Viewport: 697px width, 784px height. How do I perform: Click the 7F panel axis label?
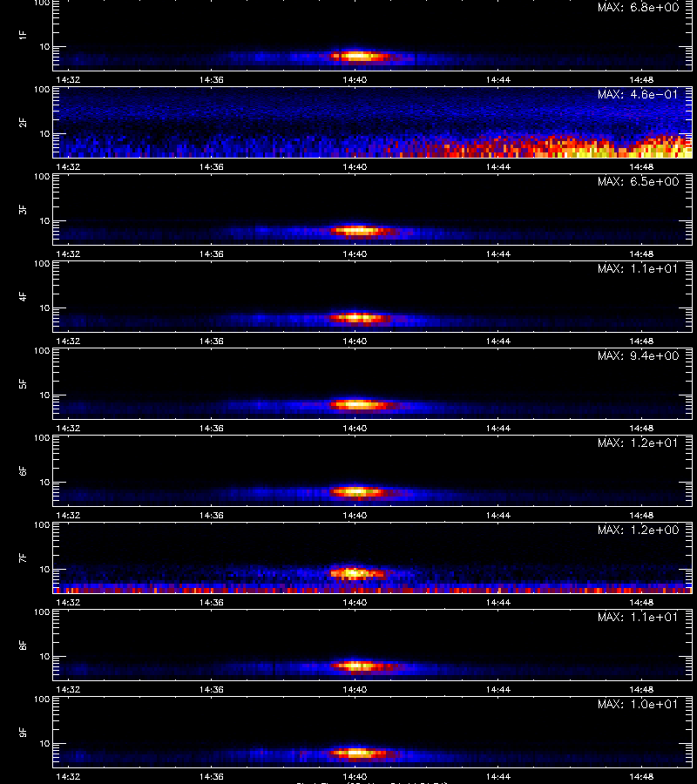[x=23, y=558]
